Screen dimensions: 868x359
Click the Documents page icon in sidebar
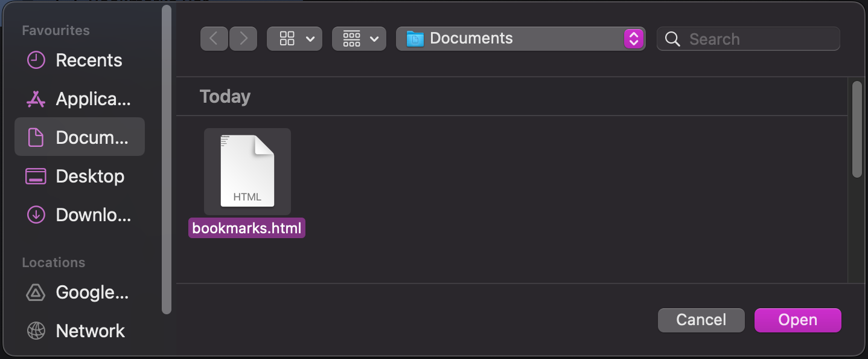[x=36, y=138]
